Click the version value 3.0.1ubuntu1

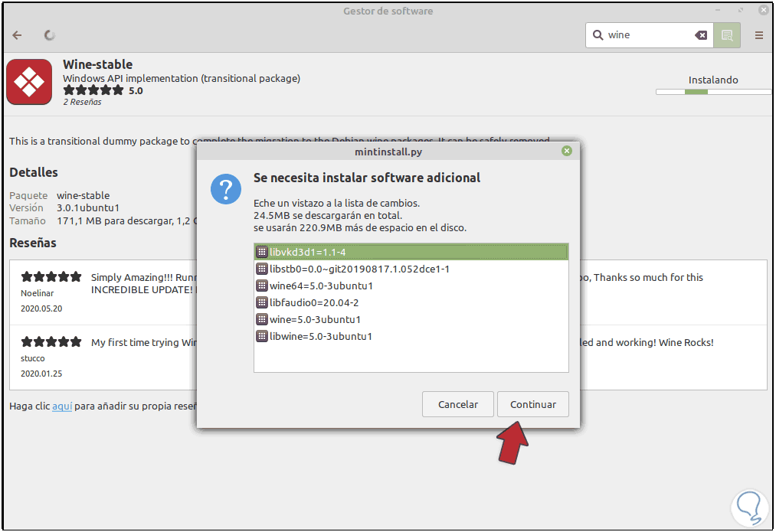click(88, 207)
